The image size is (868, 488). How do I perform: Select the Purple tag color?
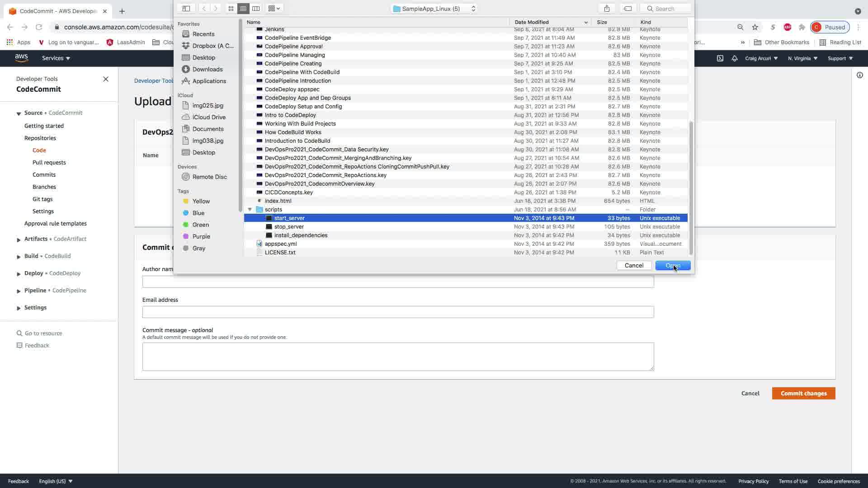[201, 236]
